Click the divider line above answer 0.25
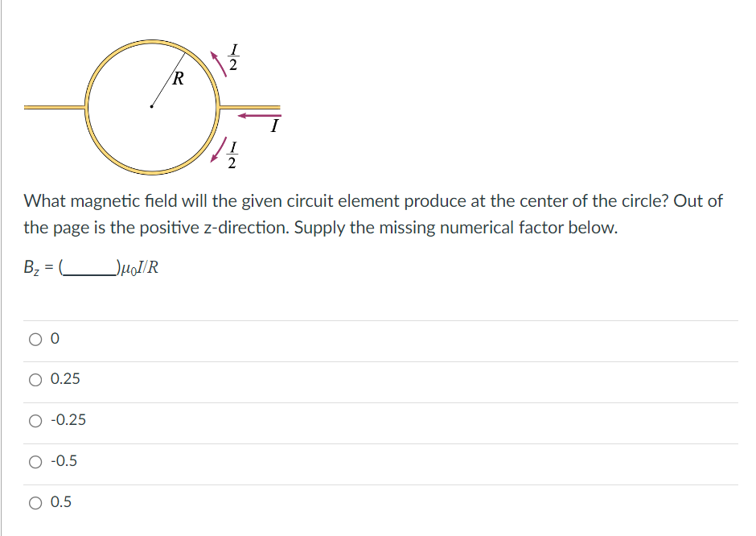 point(378,360)
